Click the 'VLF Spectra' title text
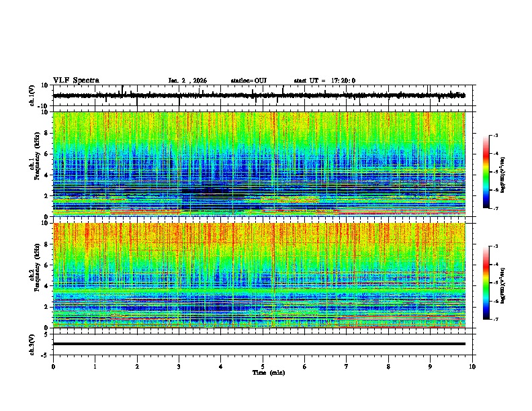The height and width of the screenshot is (411, 532). coord(76,81)
